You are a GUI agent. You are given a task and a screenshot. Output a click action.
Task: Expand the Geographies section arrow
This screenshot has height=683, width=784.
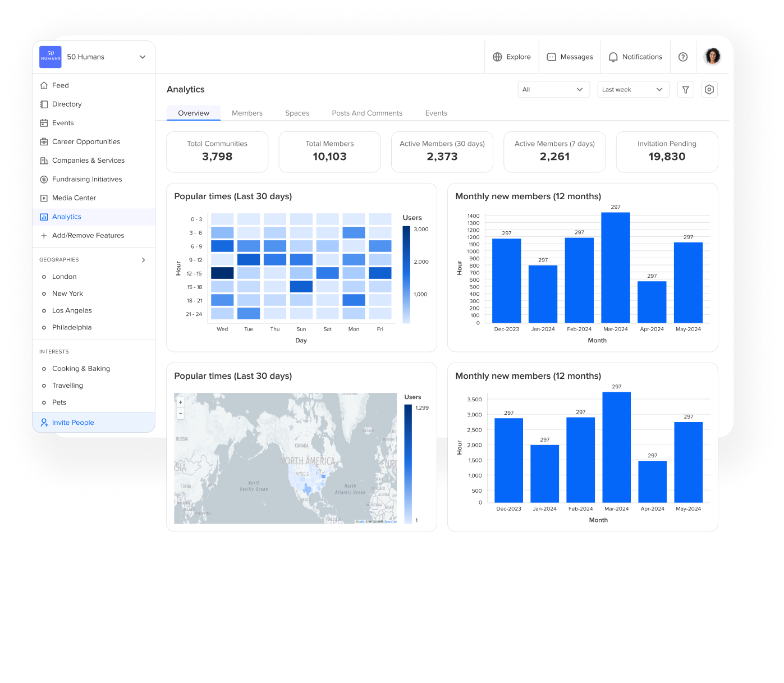click(144, 260)
